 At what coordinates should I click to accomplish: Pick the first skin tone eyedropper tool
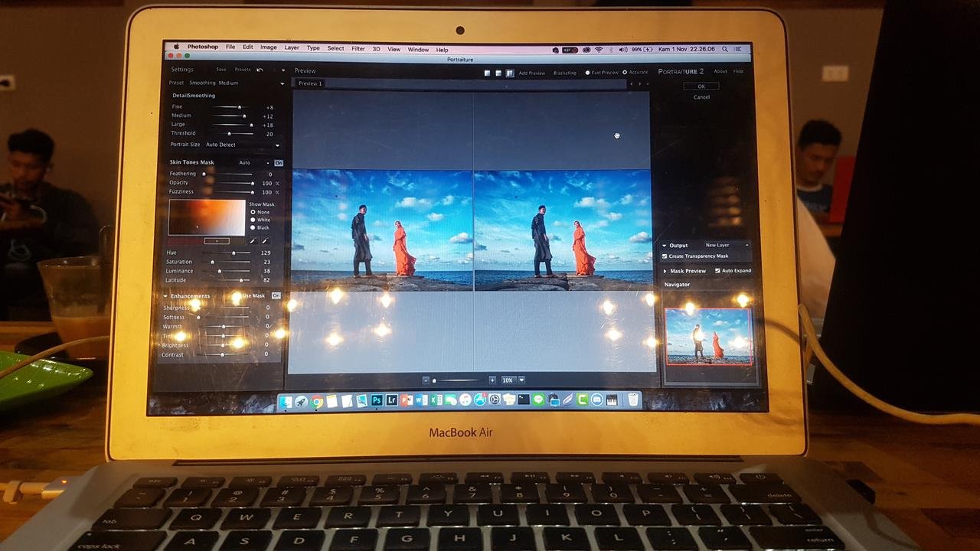253,241
